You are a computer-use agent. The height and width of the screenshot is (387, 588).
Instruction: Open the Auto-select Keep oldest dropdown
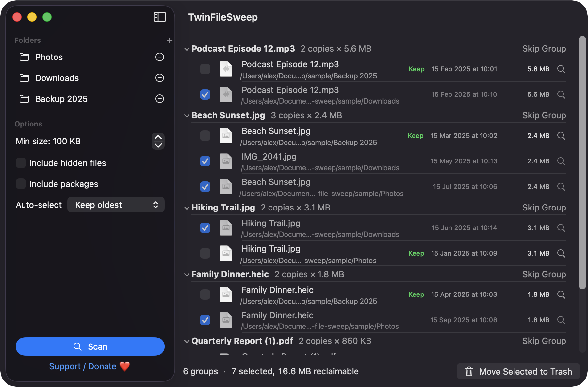coord(116,205)
